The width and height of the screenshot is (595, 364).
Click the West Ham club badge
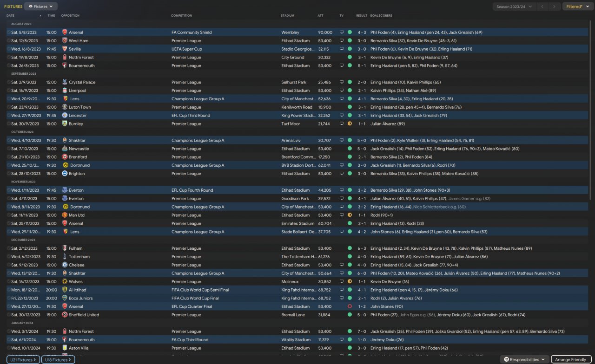tap(64, 41)
